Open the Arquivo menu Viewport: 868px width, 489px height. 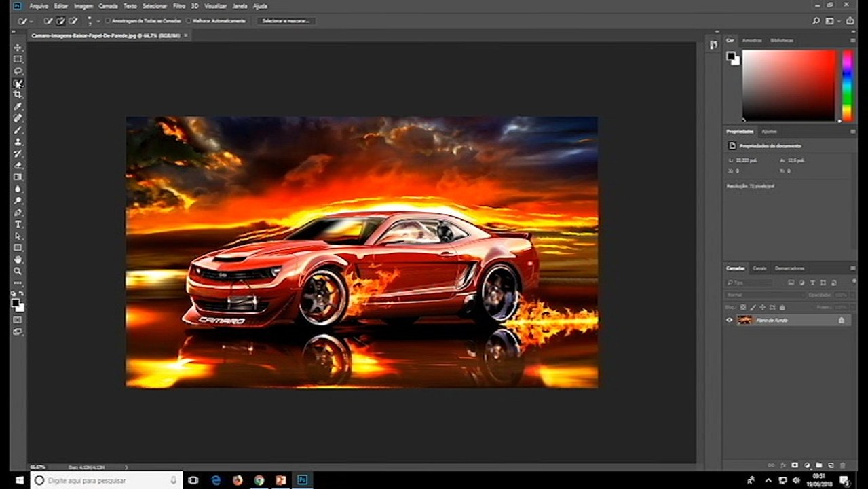pyautogui.click(x=39, y=5)
